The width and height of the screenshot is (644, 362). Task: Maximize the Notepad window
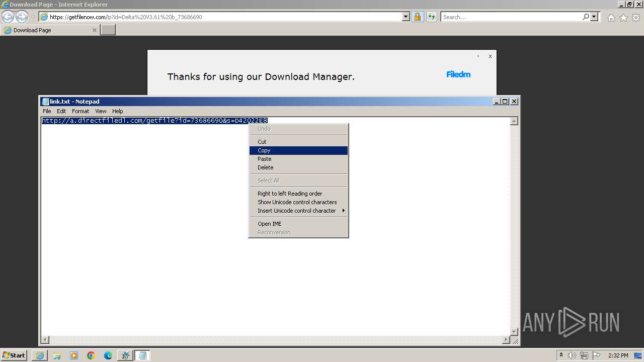[x=505, y=102]
